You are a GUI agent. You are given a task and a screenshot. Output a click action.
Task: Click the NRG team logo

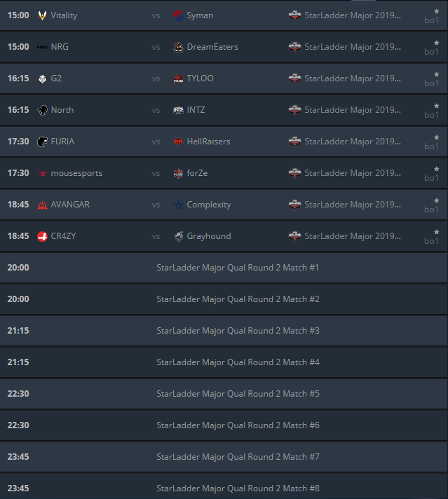[x=43, y=47]
